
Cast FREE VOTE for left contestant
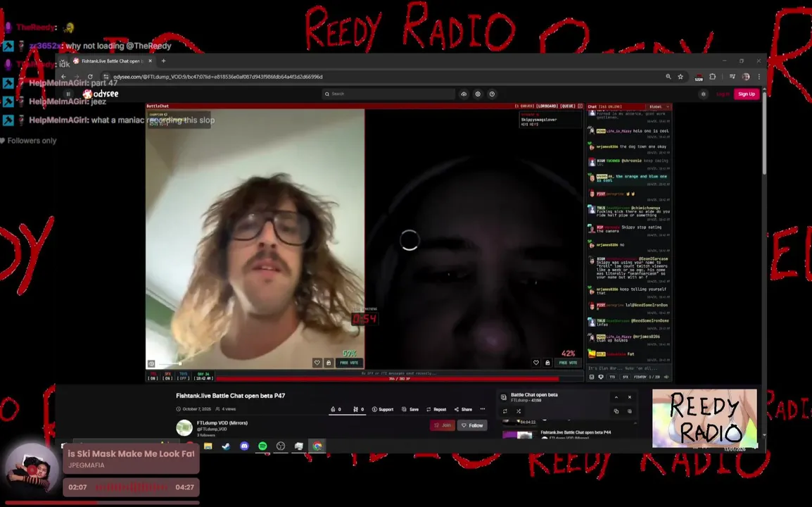coord(349,363)
